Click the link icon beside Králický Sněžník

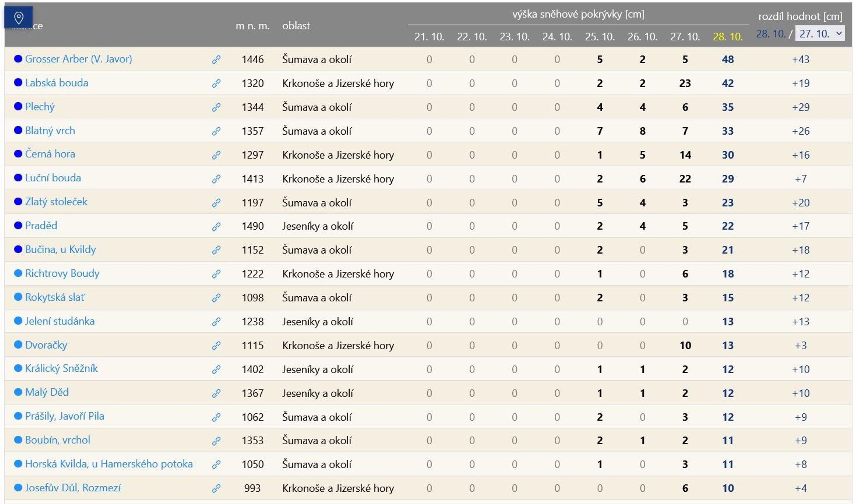click(216, 369)
